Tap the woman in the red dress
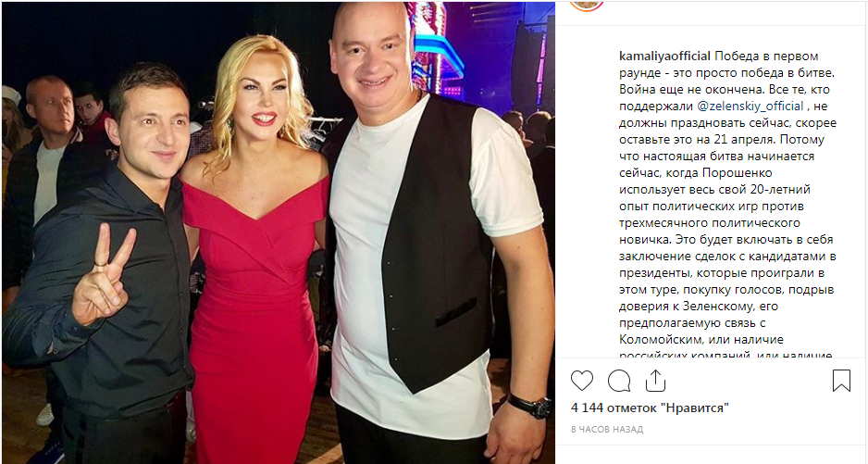Viewport: 868px width, 464px height. 256,249
